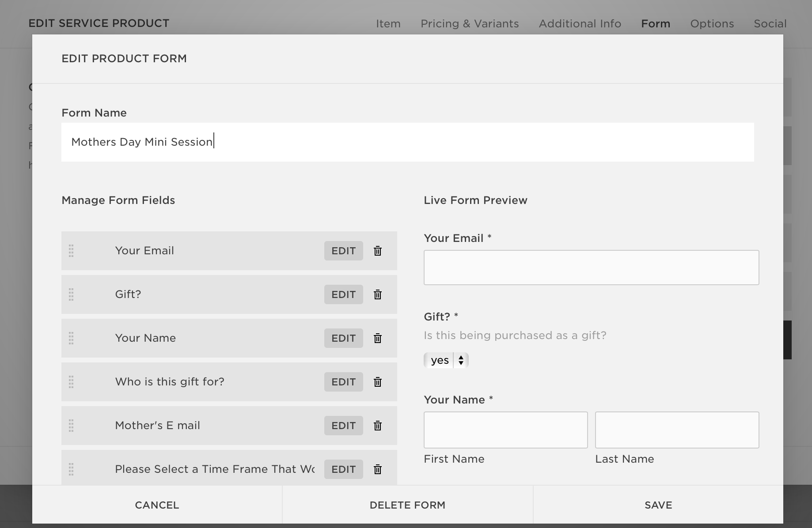Grab the drag handle for Your Email row
Image resolution: width=812 pixels, height=528 pixels.
[x=71, y=251]
